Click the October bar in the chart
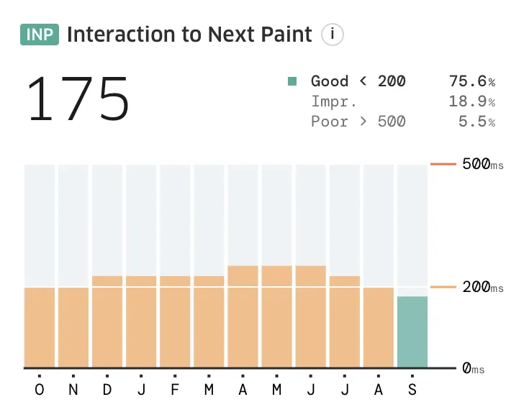Image resolution: width=524 pixels, height=420 pixels. (40, 327)
